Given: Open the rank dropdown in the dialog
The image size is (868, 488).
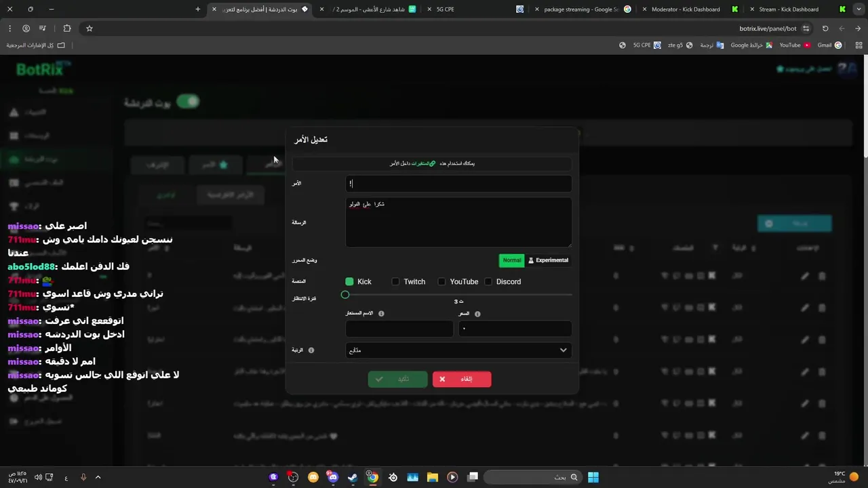Looking at the screenshot, I should tap(458, 350).
